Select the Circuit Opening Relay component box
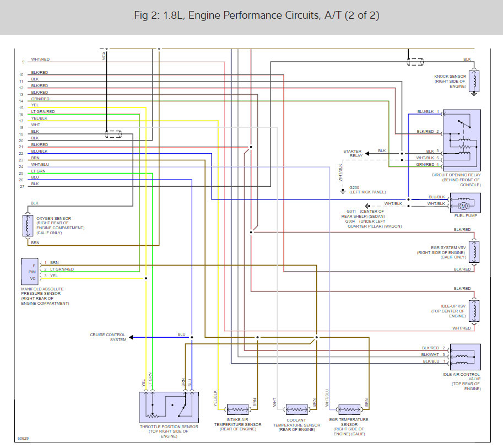503x448 pixels. (462, 140)
